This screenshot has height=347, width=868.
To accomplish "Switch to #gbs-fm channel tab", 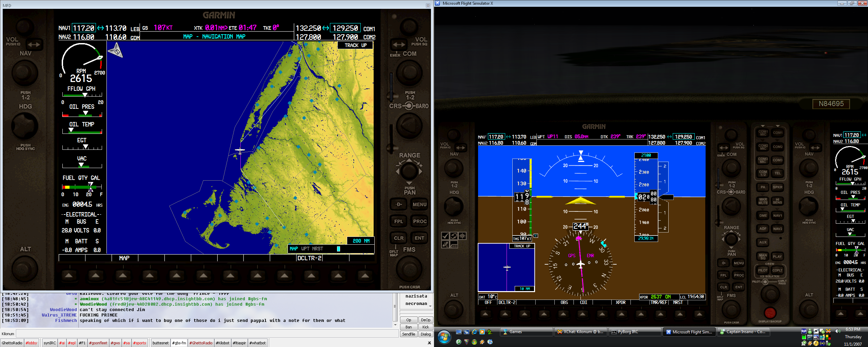I will point(179,343).
